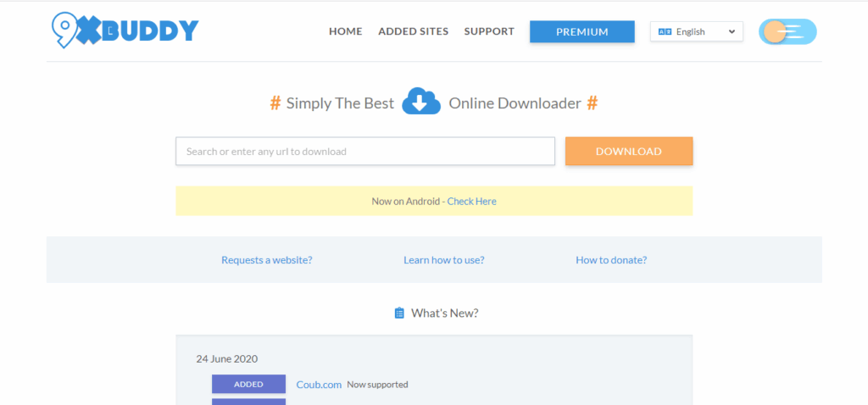The width and height of the screenshot is (868, 405).
Task: Open Requests a website link
Action: pos(267,260)
